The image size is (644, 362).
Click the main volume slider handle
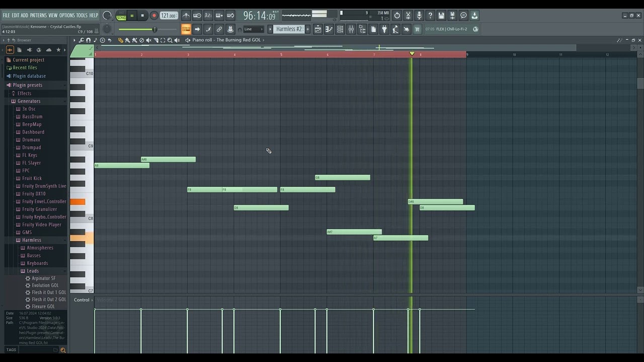(x=154, y=29)
